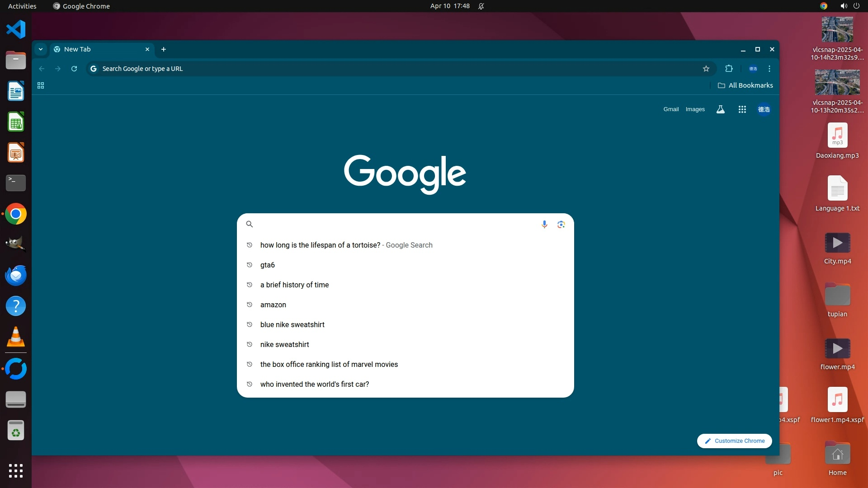868x488 pixels.
Task: Open a new tab with plus
Action: pyautogui.click(x=164, y=49)
